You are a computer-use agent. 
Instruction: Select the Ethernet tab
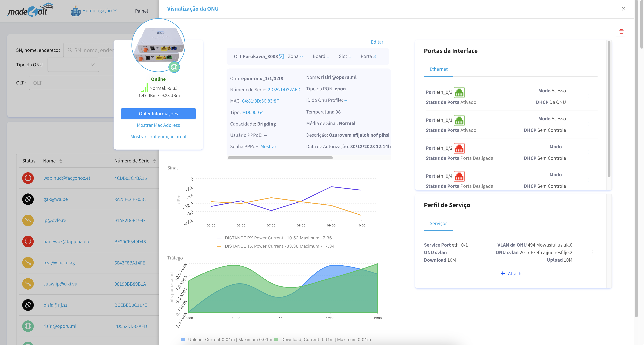coord(438,69)
